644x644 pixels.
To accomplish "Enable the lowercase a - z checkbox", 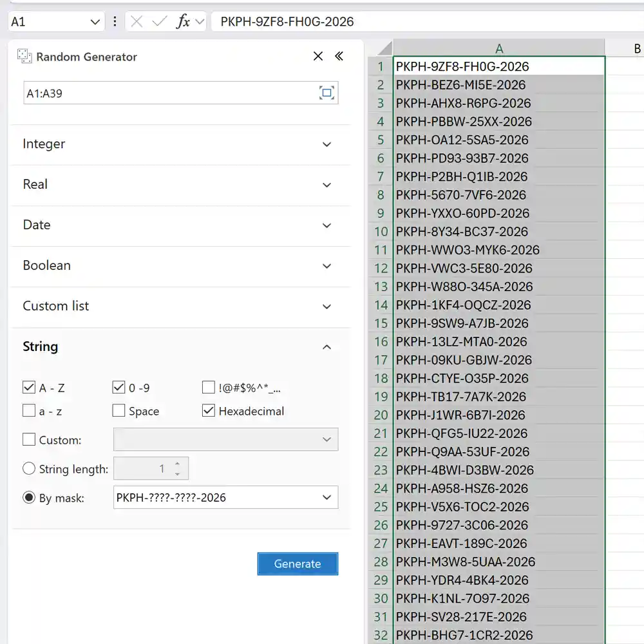I will (x=29, y=411).
